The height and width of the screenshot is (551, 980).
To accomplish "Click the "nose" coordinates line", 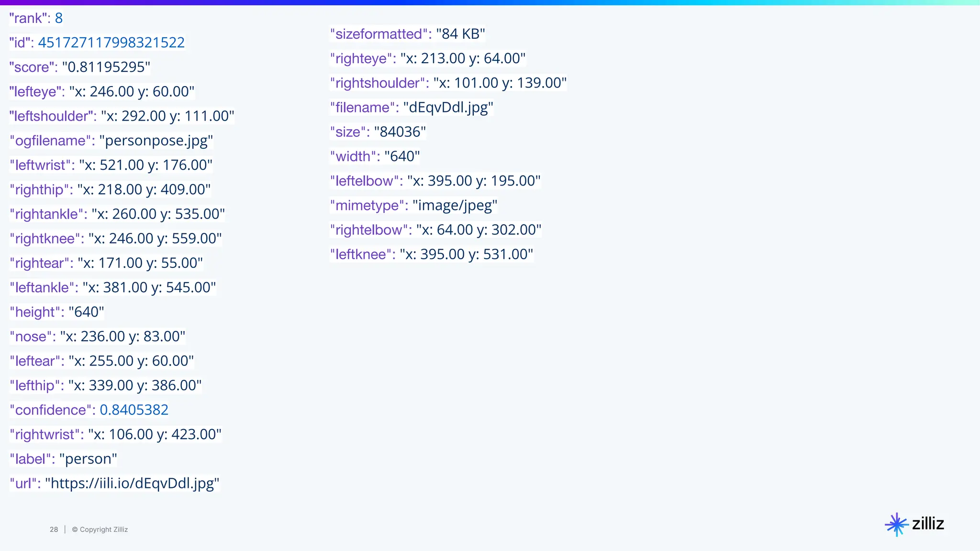I will (97, 336).
